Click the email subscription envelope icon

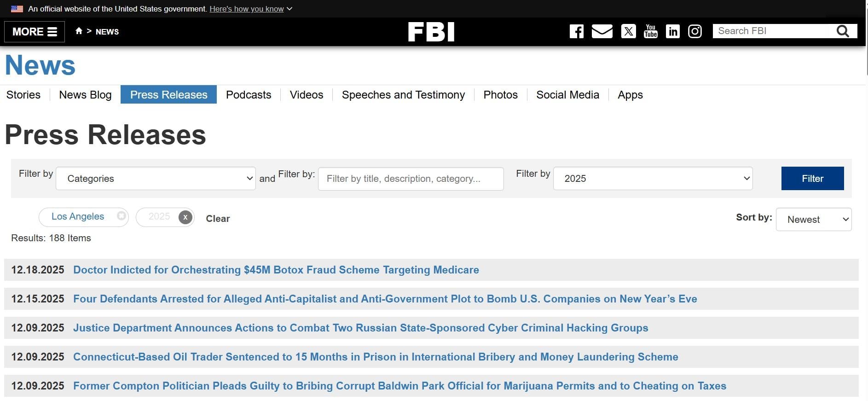pyautogui.click(x=602, y=31)
